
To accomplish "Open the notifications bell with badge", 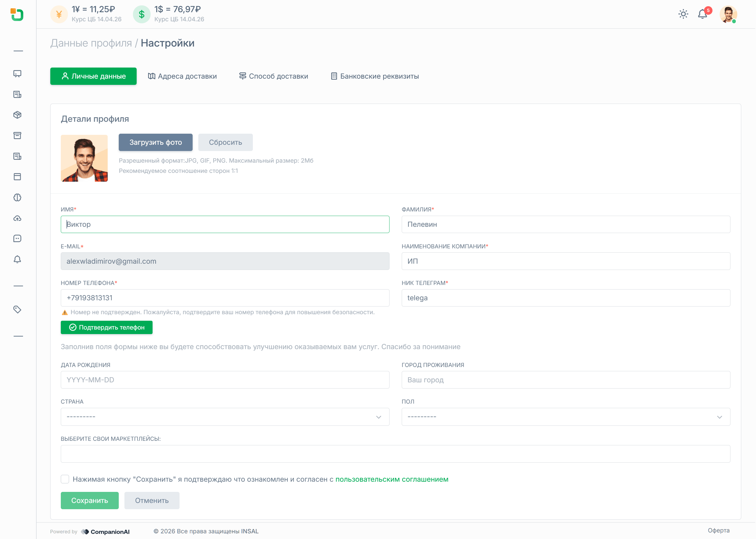I will (703, 14).
